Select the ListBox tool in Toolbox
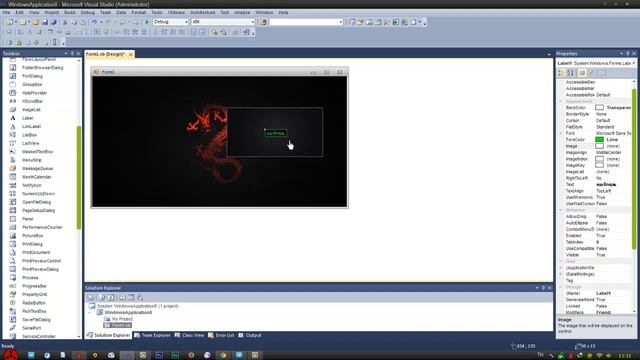640x360 pixels. coord(29,135)
